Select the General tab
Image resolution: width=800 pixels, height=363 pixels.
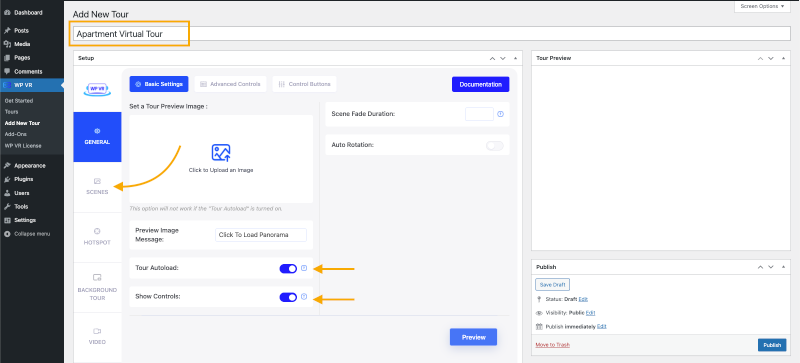pos(97,137)
